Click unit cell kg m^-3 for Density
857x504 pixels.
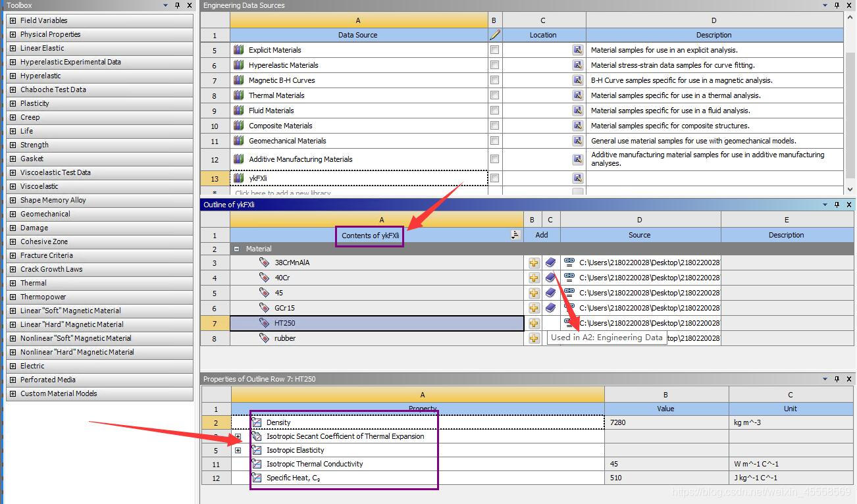pos(792,422)
